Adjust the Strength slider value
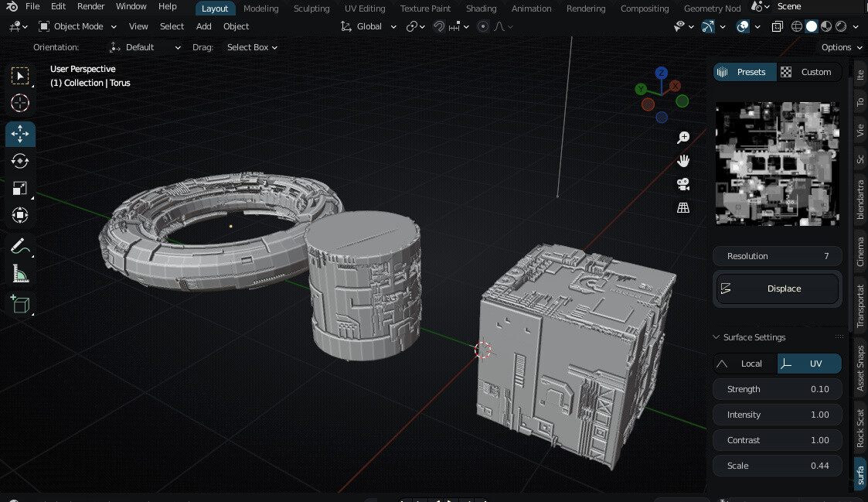The image size is (868, 502). coord(777,389)
